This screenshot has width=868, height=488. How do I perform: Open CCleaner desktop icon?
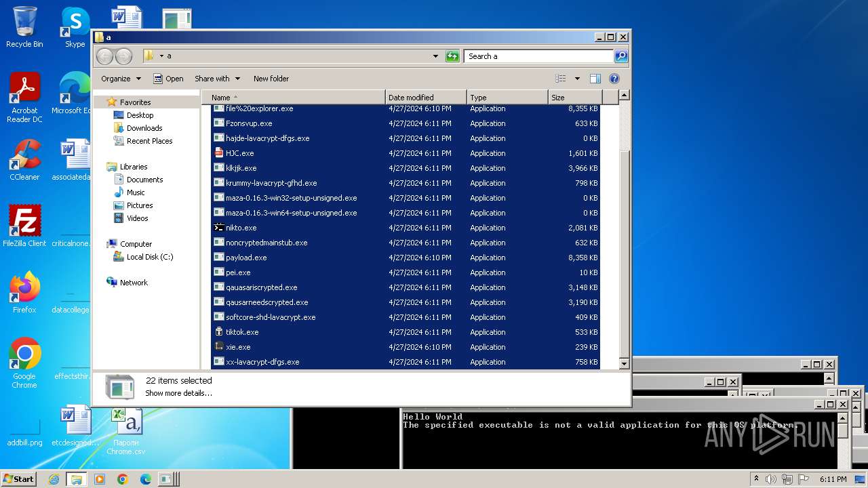point(24,160)
